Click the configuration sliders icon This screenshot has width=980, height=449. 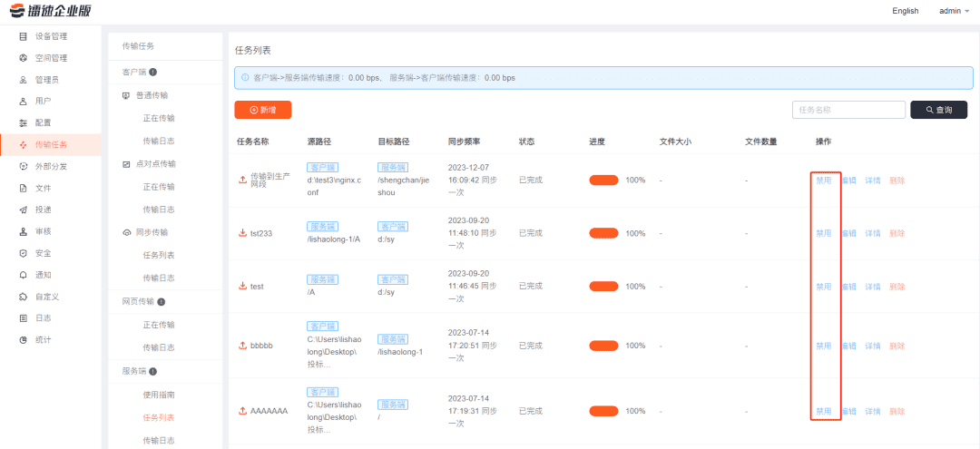pos(24,123)
